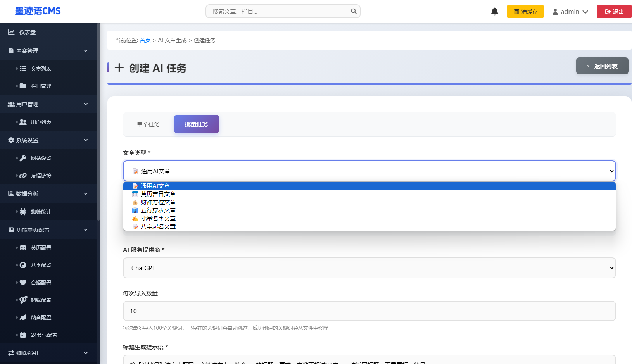
Task: Expand the admin user menu
Action: click(570, 12)
